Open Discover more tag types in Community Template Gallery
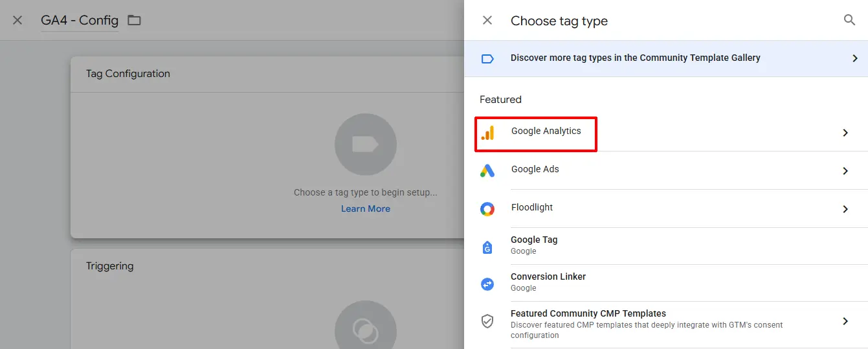Screen dimensions: 868x349 (x=666, y=58)
